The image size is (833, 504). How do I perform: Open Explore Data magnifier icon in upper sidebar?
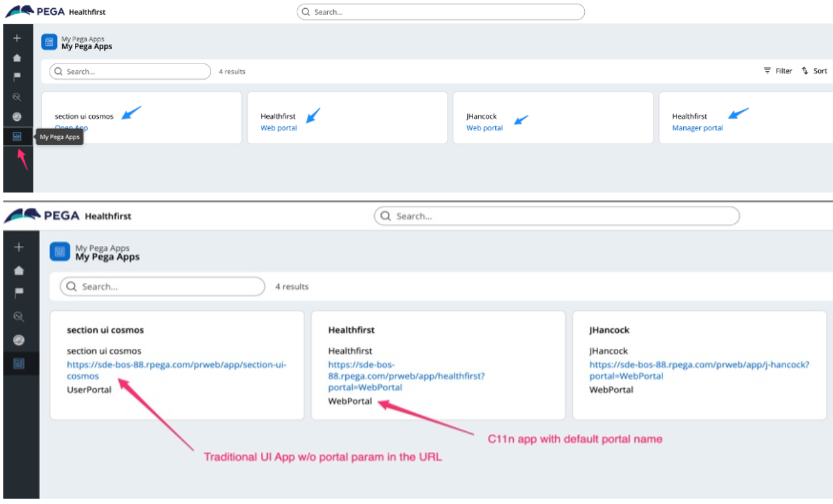coord(17,97)
